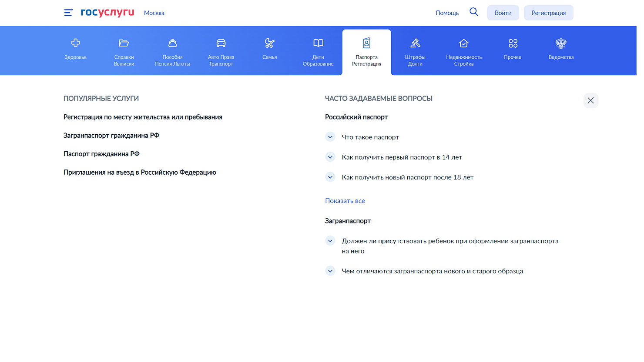The height and width of the screenshot is (362, 644).
Task: Select the Здоровье category label
Action: 76,57
